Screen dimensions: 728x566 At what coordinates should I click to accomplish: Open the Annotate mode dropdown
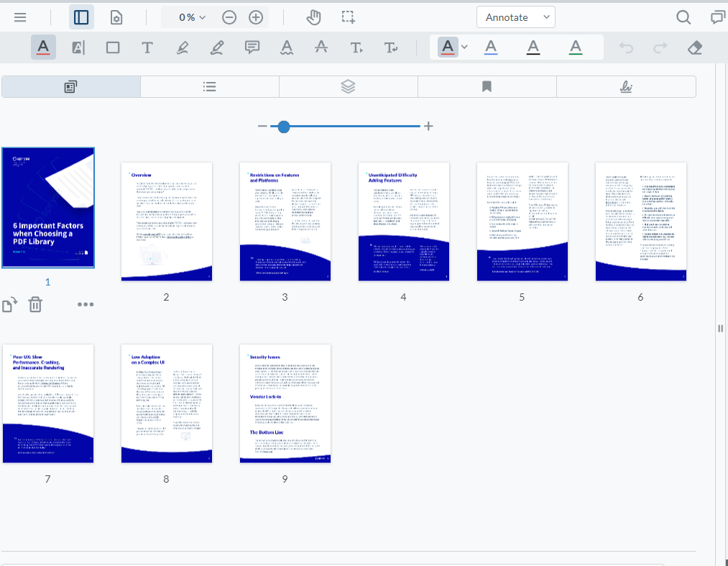coord(515,17)
